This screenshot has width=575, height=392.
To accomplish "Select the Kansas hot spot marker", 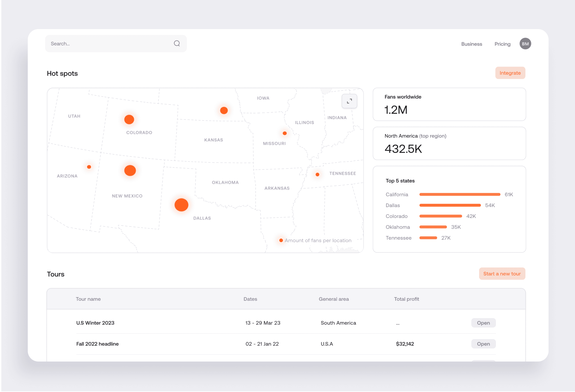I will (224, 110).
